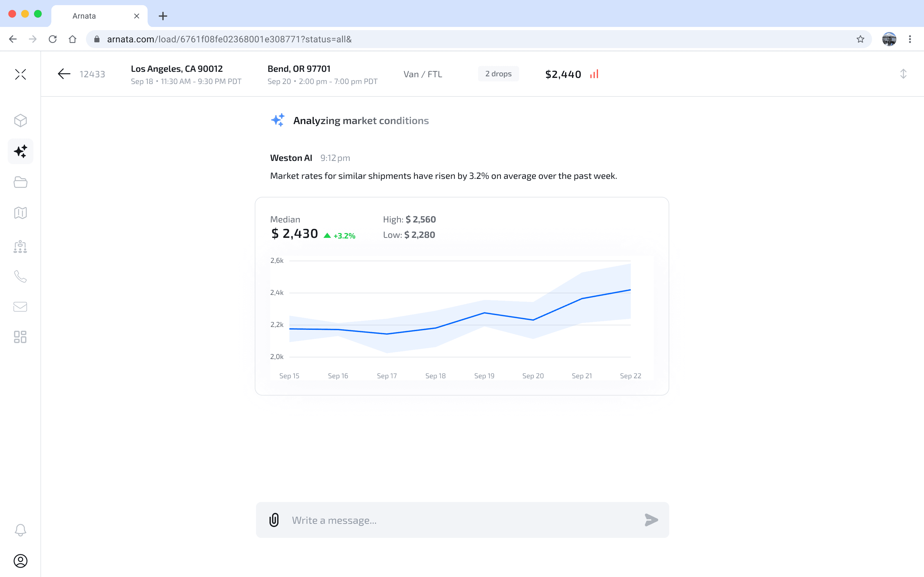Collapse sidebar with the top-left X icon

20,74
